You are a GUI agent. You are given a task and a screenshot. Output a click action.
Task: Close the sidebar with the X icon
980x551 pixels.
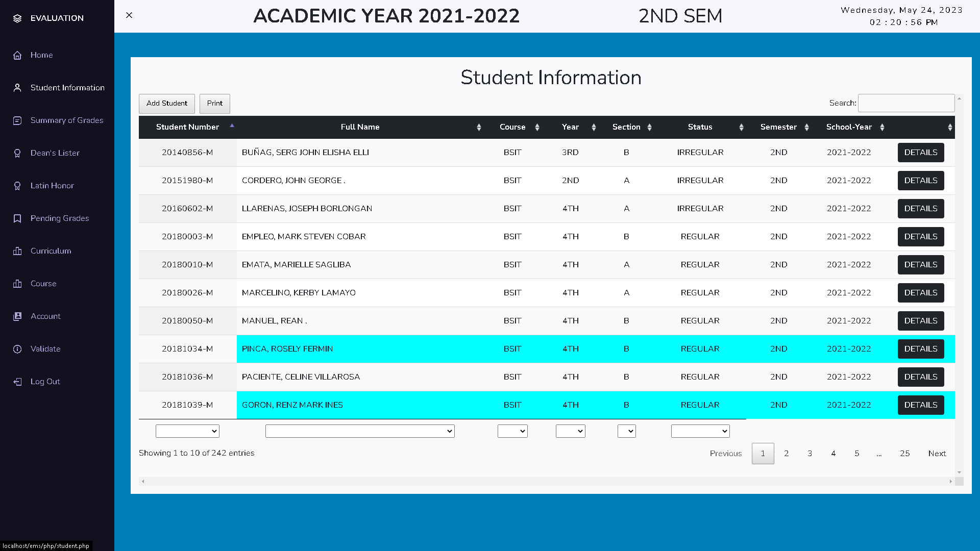129,15
